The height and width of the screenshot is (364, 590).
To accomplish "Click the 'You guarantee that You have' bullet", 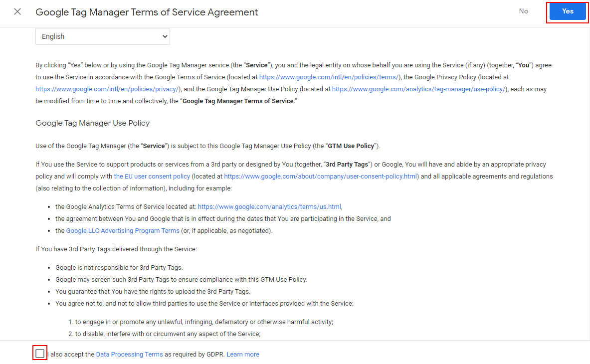I will (153, 292).
